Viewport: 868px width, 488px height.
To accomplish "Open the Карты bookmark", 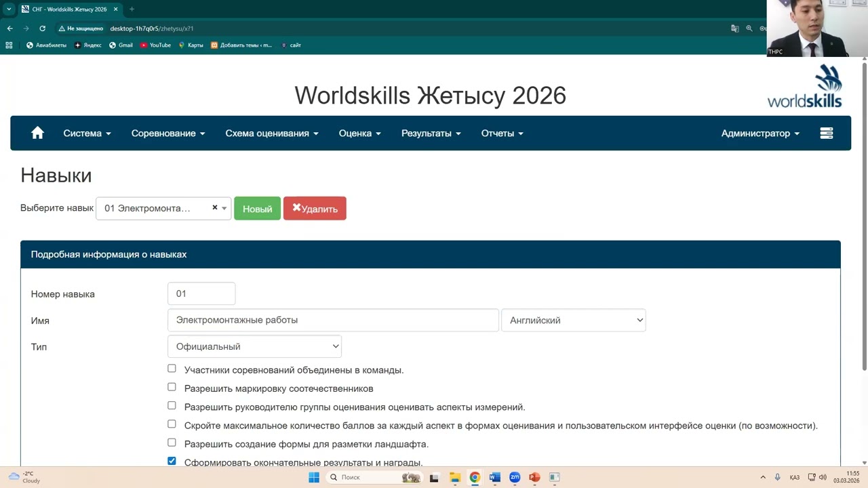I will (191, 45).
